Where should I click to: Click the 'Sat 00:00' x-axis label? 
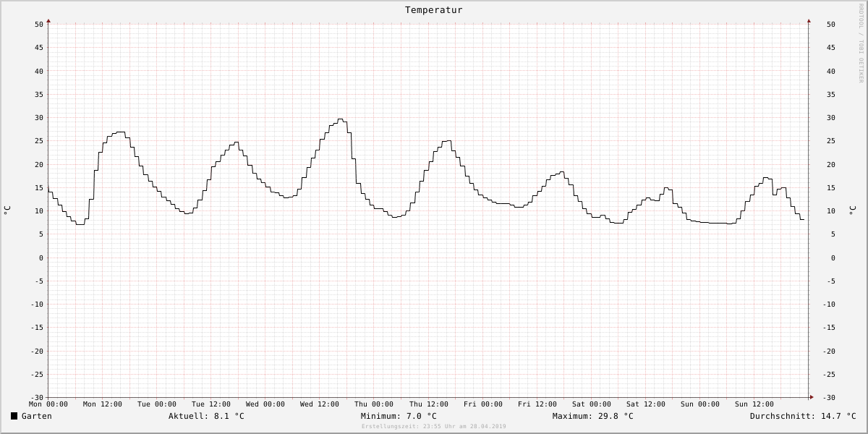[x=592, y=404]
